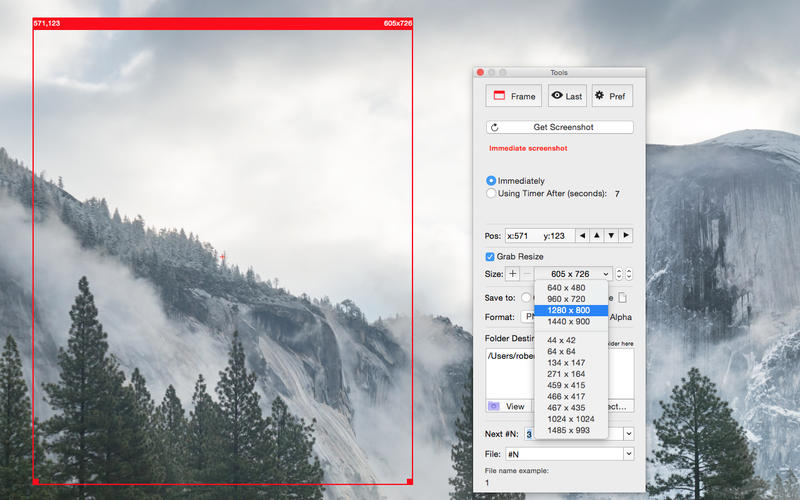This screenshot has height=500, width=800.
Task: Select Using Timer After radio button
Action: [x=491, y=193]
